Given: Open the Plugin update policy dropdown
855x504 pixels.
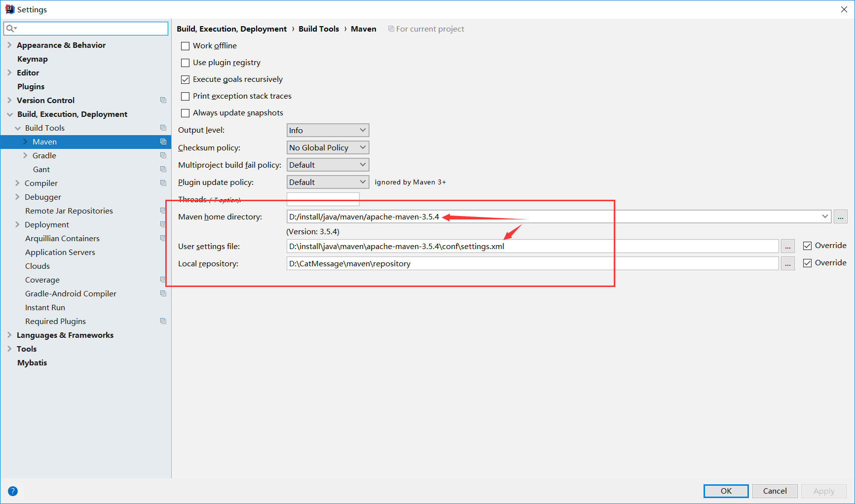Looking at the screenshot, I should pos(328,182).
